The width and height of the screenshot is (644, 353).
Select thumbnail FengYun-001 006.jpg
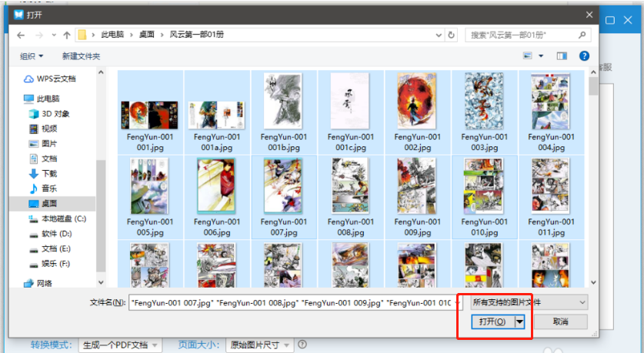[217, 197]
